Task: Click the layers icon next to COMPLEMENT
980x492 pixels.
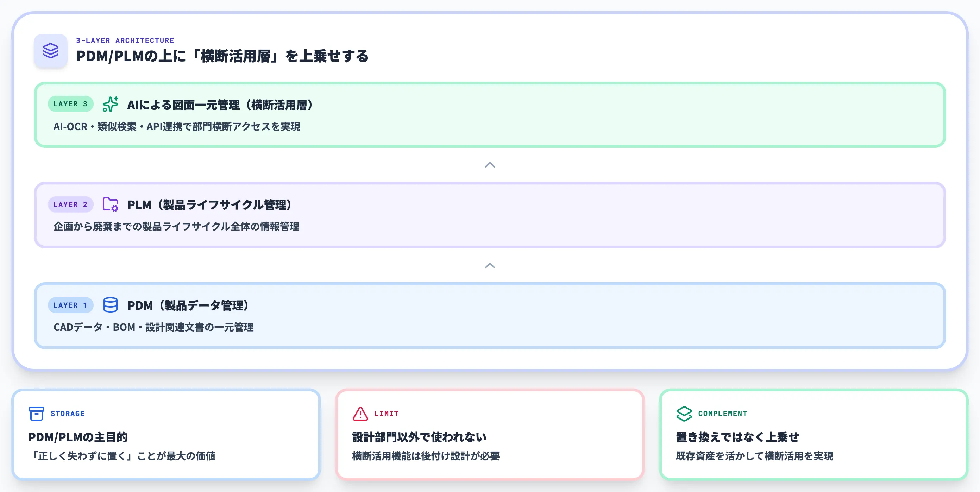Action: (684, 414)
